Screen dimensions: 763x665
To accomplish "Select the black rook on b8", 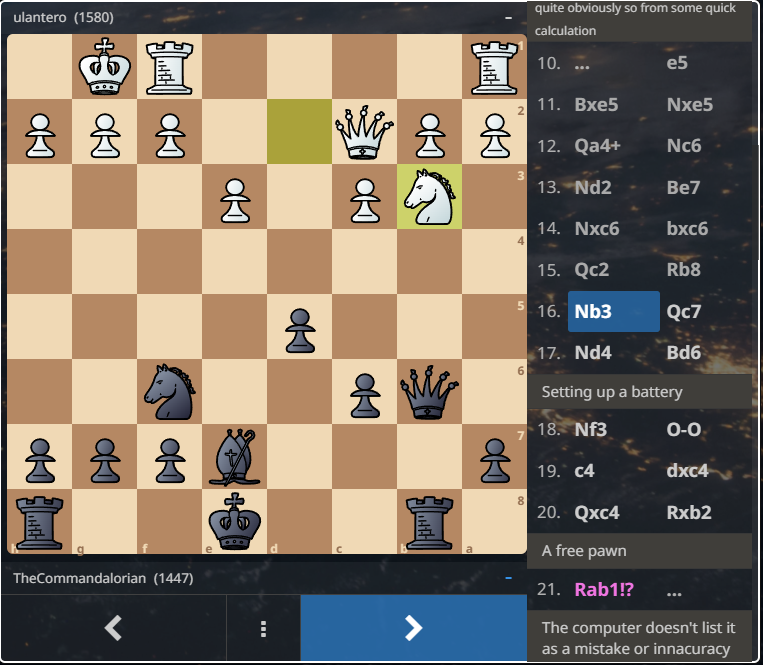I will 429,521.
